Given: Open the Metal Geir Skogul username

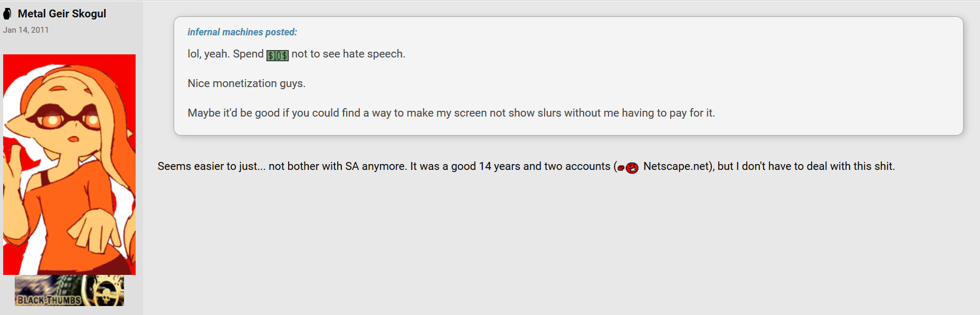Looking at the screenshot, I should tap(62, 14).
